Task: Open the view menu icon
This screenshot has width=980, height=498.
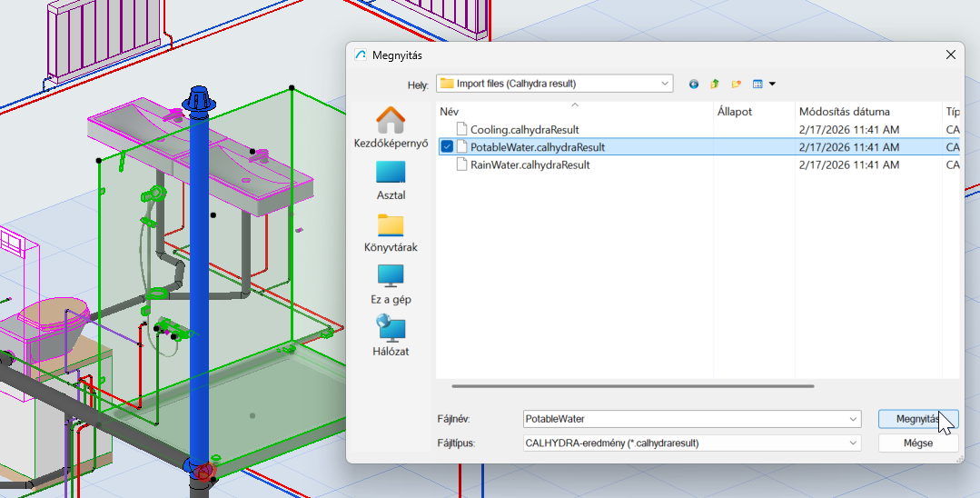Action: [757, 84]
